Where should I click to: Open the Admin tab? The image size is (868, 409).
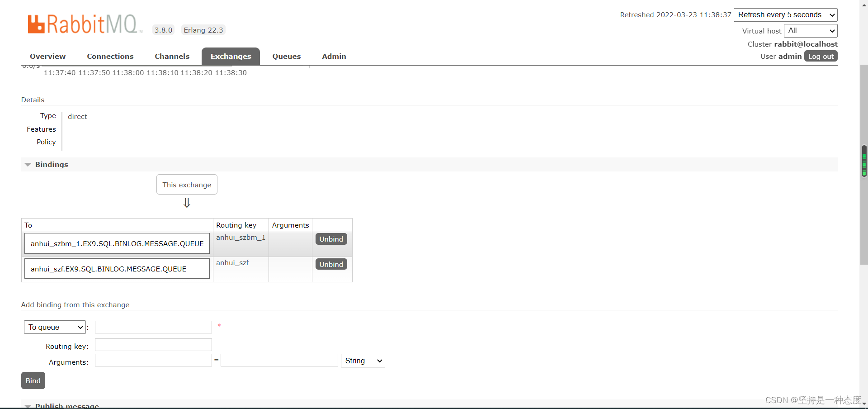pos(334,57)
